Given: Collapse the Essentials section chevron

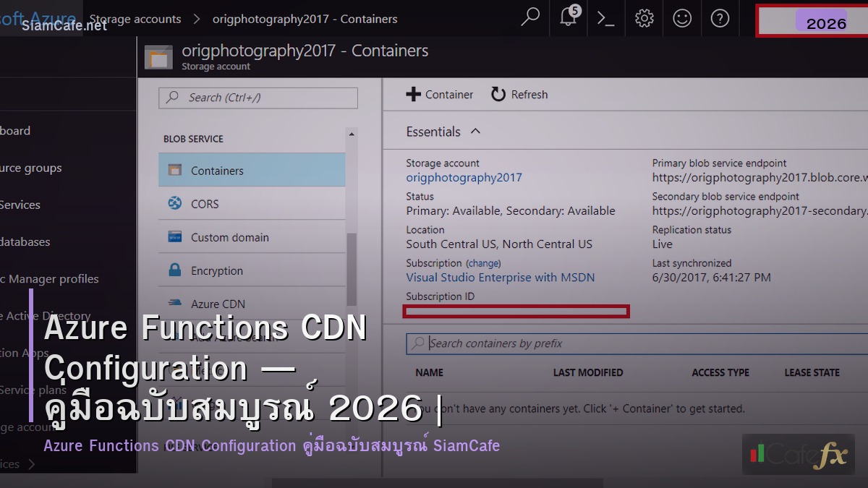Looking at the screenshot, I should pyautogui.click(x=475, y=131).
